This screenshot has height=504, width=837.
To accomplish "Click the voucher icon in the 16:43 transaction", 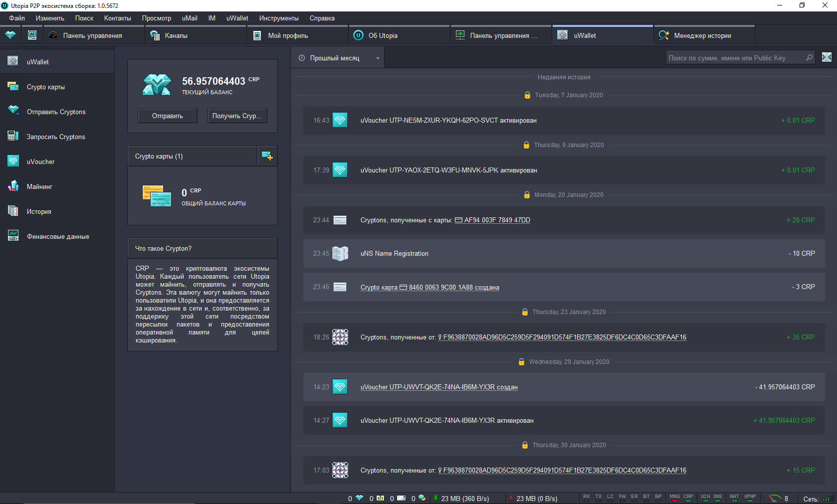I will click(340, 120).
